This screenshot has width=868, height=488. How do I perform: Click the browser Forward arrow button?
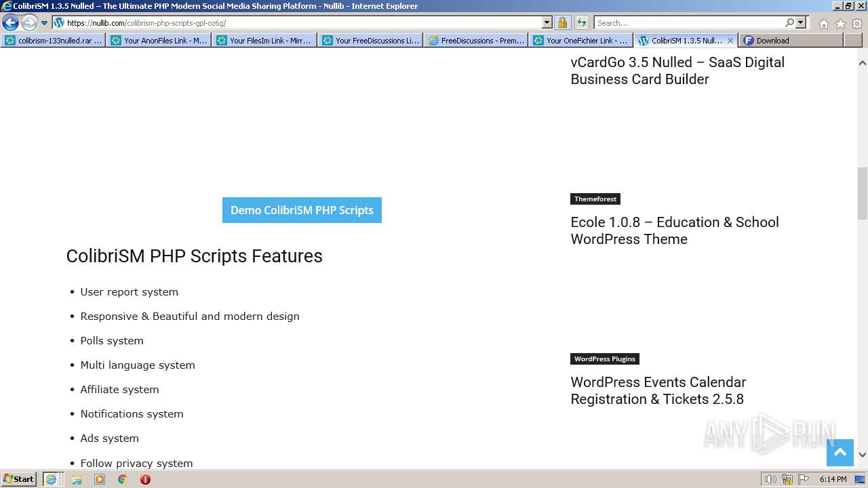[29, 22]
